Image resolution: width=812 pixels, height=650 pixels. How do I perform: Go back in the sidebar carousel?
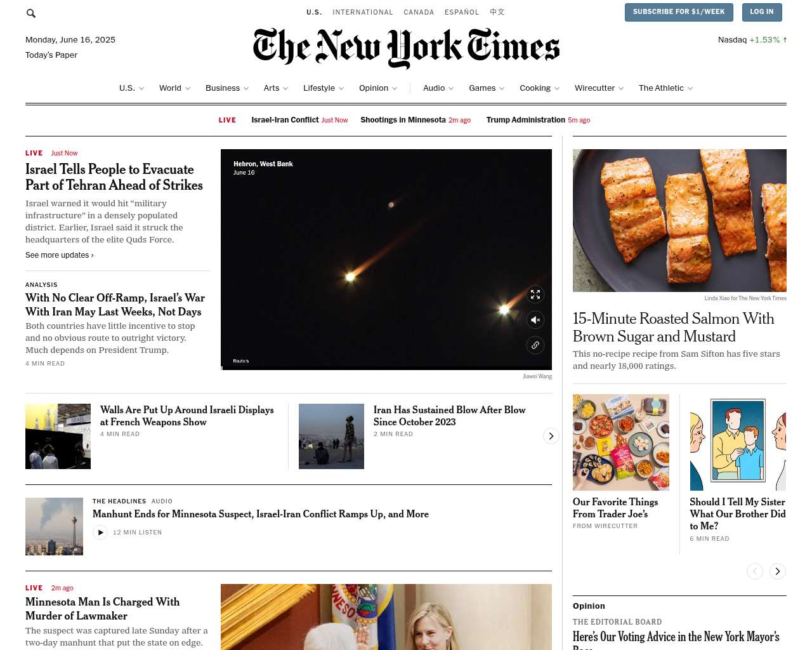tap(755, 571)
